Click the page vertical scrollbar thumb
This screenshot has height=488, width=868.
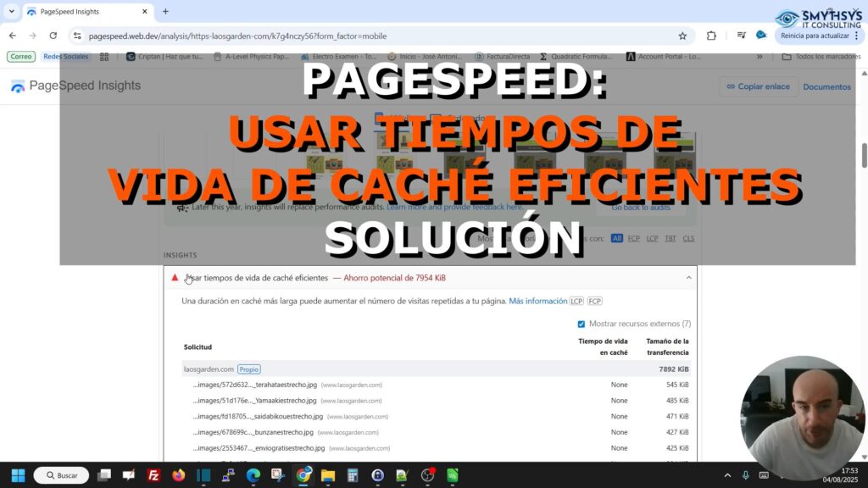(864, 155)
